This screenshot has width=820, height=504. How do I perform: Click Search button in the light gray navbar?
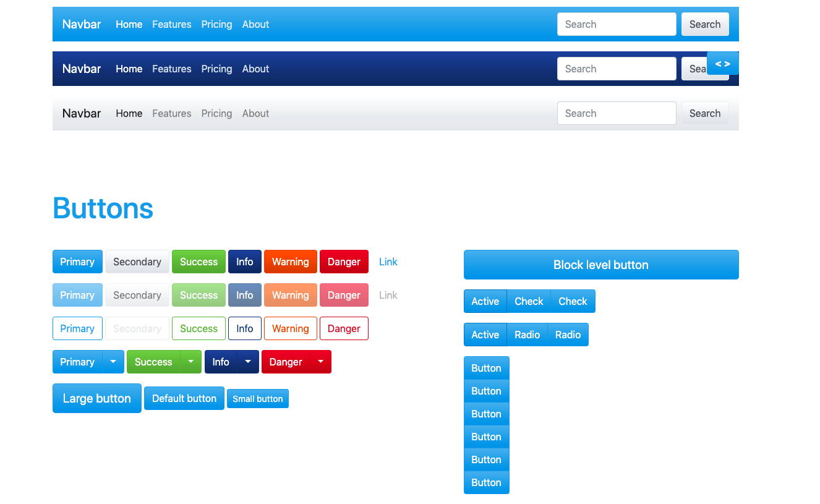click(705, 113)
